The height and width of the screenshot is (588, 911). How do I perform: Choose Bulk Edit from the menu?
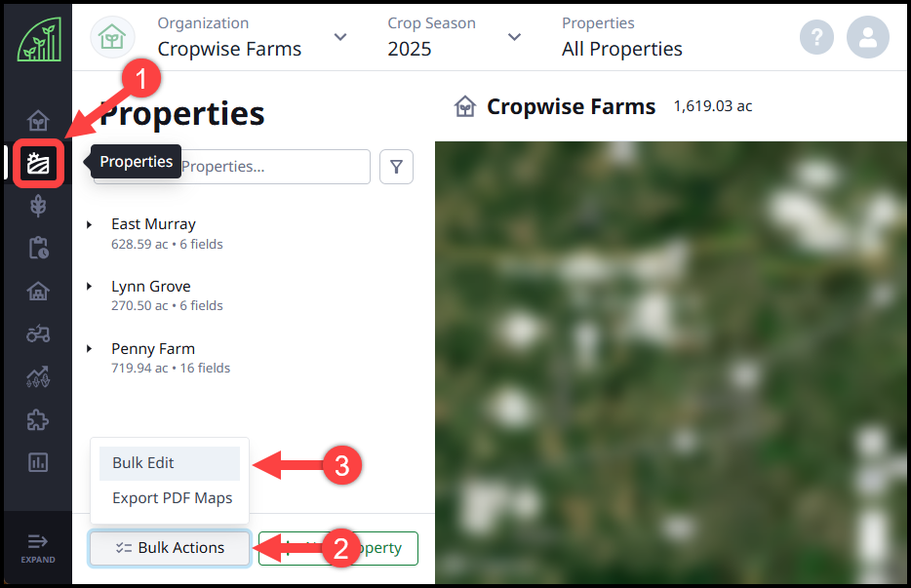(x=170, y=463)
